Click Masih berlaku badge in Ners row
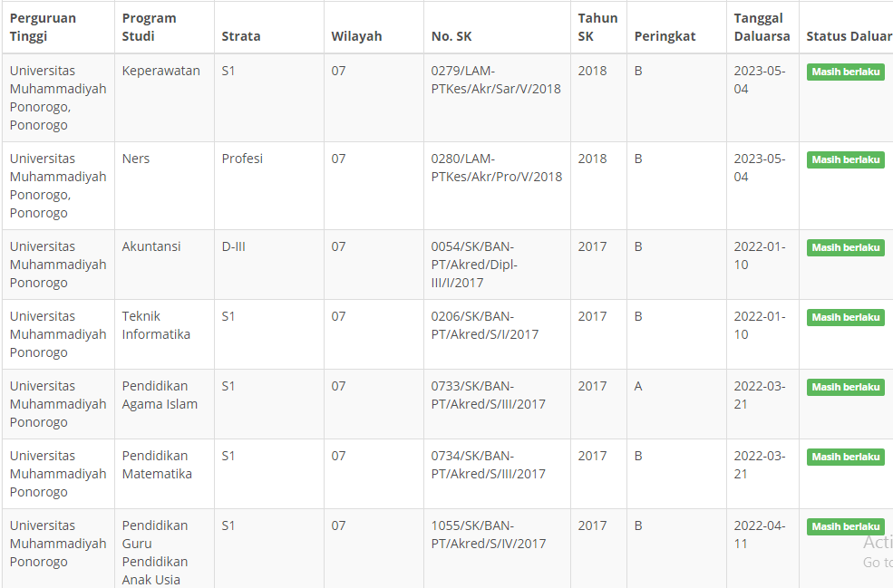The image size is (893, 588). 845,159
